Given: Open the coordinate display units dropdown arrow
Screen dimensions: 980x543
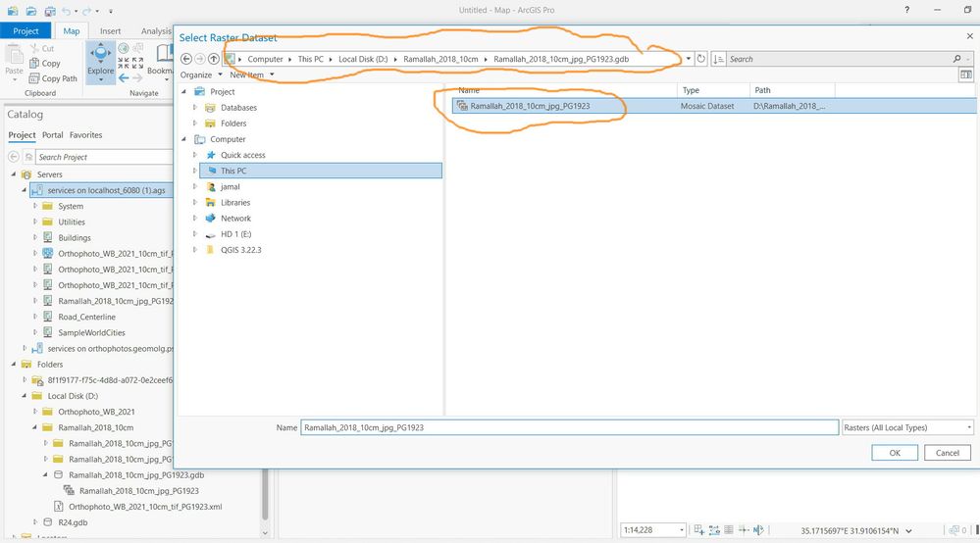Looking at the screenshot, I should click(x=908, y=531).
